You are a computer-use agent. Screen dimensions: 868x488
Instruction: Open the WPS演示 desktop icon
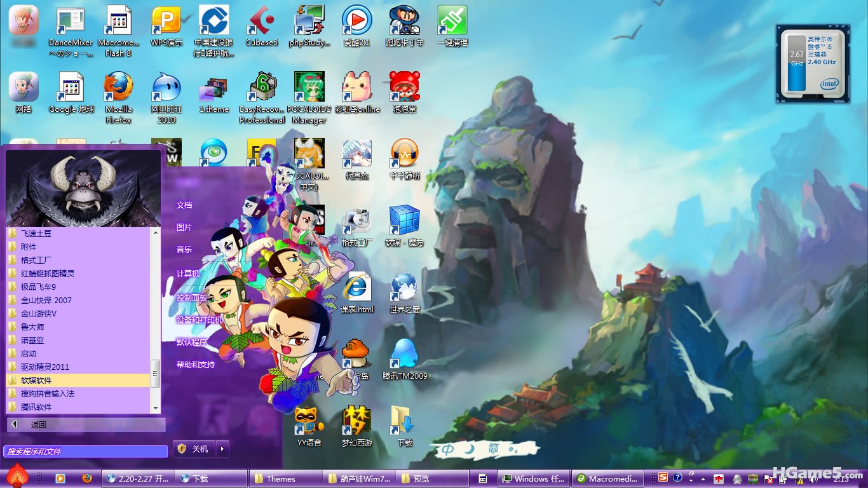coord(166,22)
